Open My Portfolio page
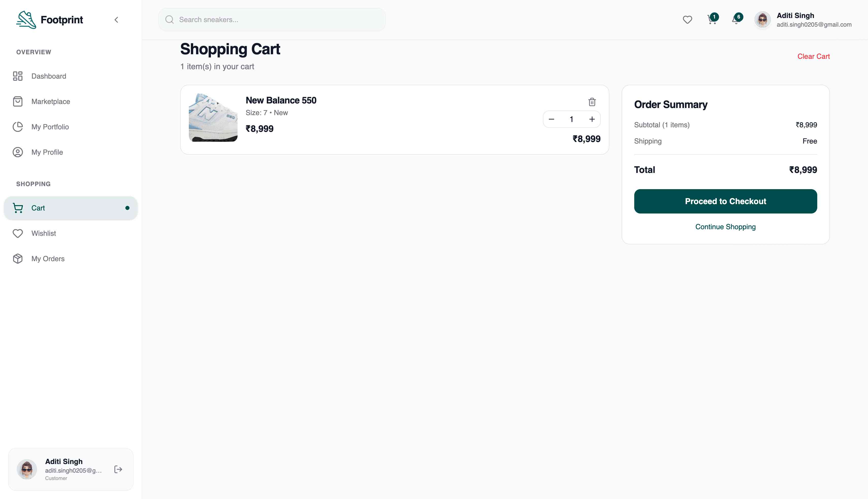Screen dimensions: 868x499 pyautogui.click(x=50, y=127)
